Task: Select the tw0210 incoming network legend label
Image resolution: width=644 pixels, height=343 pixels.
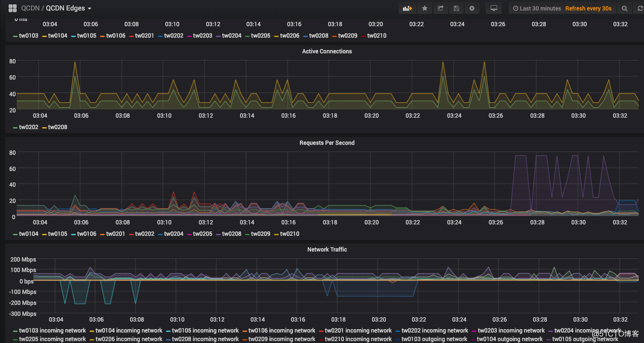Action: point(358,339)
